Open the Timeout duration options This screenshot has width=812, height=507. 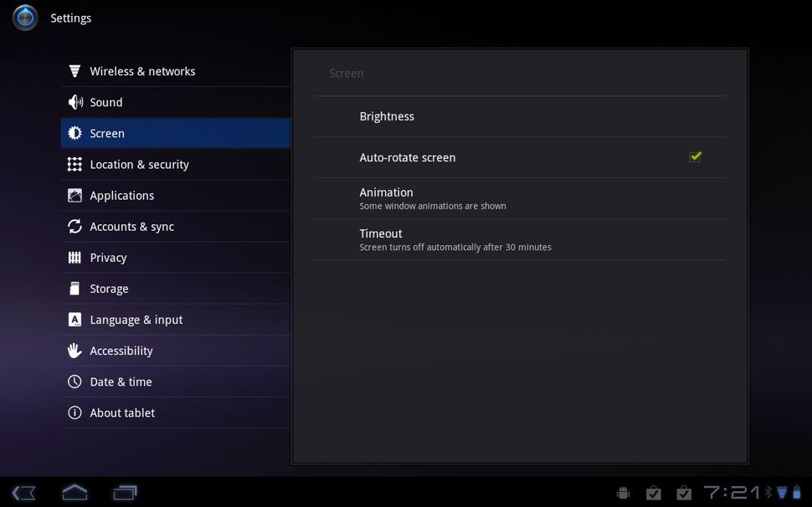click(519, 239)
